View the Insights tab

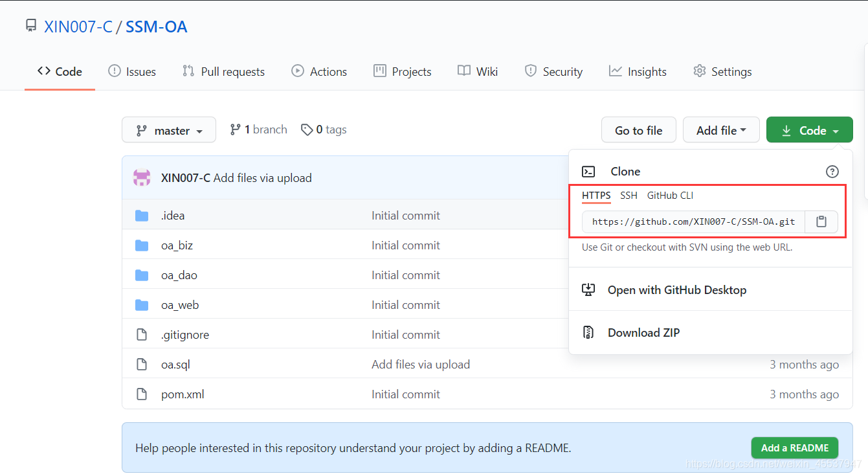[x=638, y=71]
